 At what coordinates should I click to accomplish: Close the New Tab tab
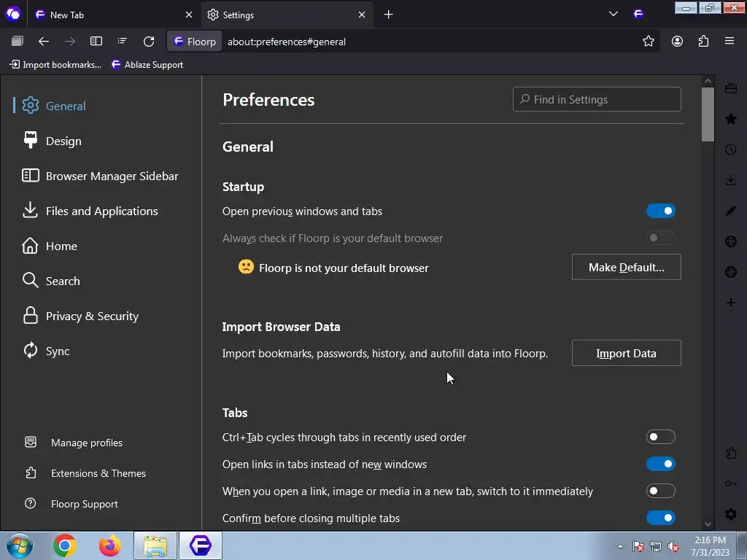pyautogui.click(x=189, y=15)
